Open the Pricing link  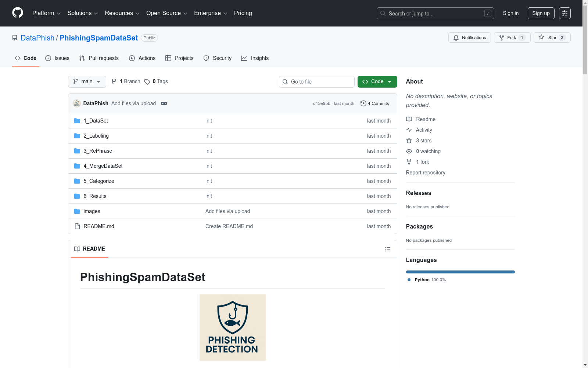tap(243, 13)
